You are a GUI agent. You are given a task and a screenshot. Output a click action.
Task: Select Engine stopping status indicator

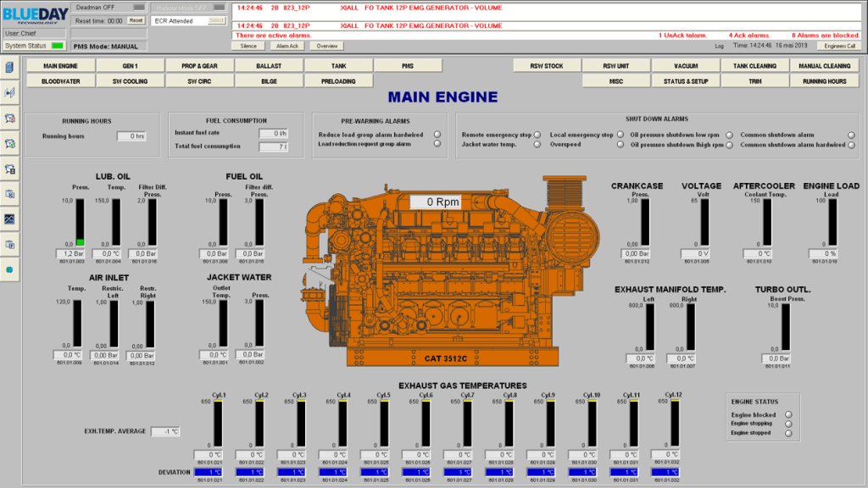788,424
